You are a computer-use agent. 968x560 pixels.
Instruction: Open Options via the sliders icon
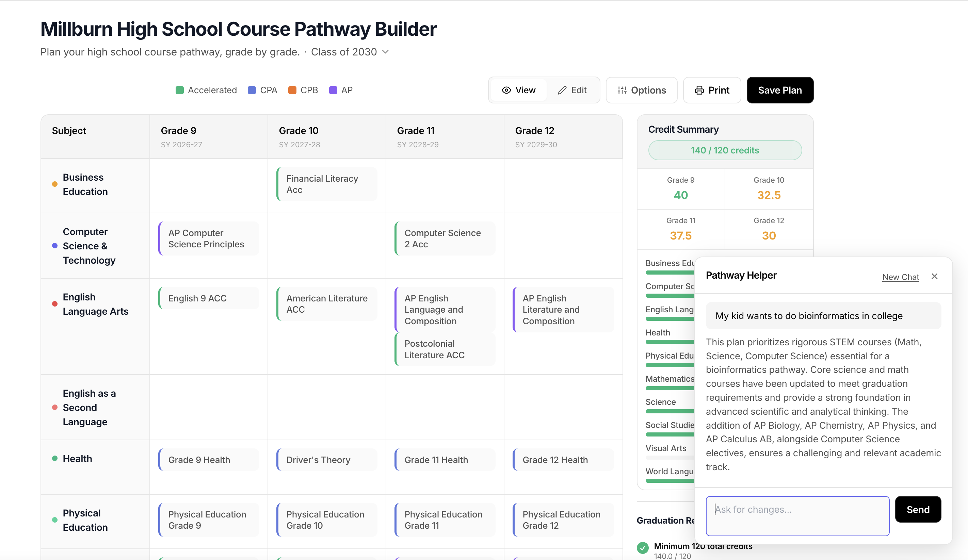coord(623,90)
